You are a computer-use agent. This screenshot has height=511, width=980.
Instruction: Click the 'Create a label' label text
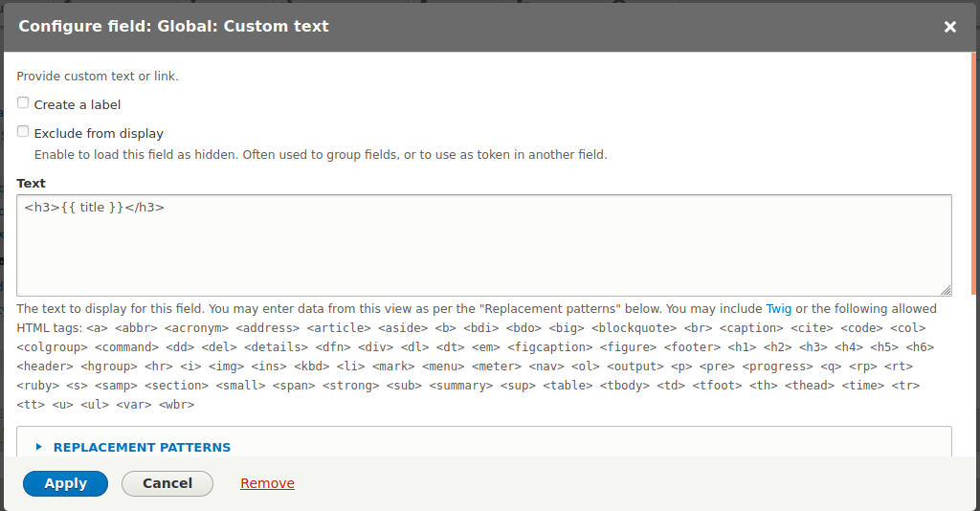tap(78, 104)
